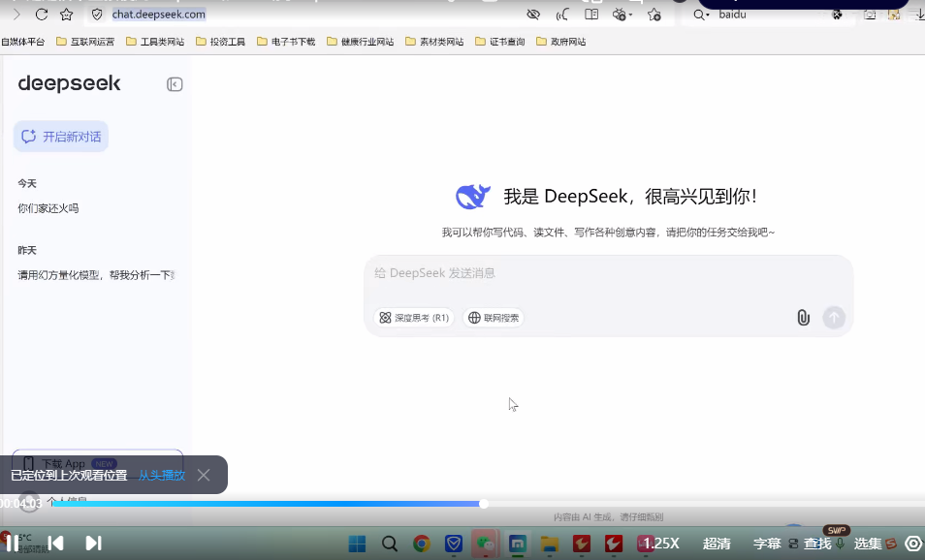Open the chat history item 你们家还火吗
This screenshot has height=560, width=925.
pyautogui.click(x=48, y=208)
